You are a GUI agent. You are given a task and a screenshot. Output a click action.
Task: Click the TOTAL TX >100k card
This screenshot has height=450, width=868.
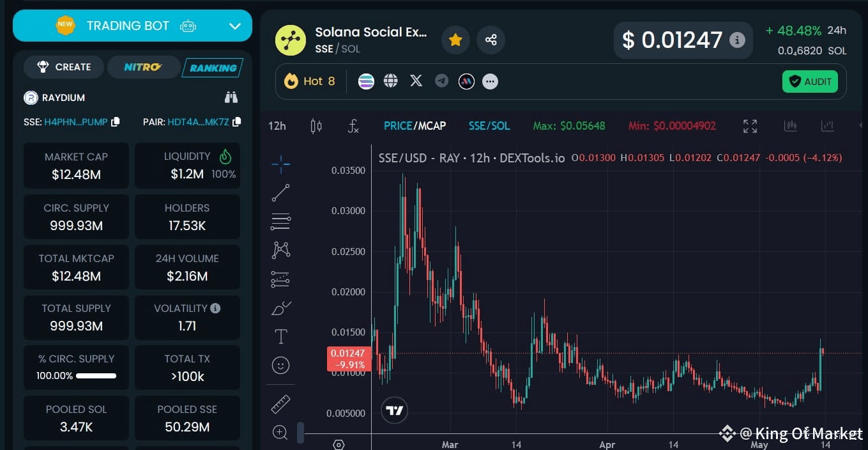point(187,368)
